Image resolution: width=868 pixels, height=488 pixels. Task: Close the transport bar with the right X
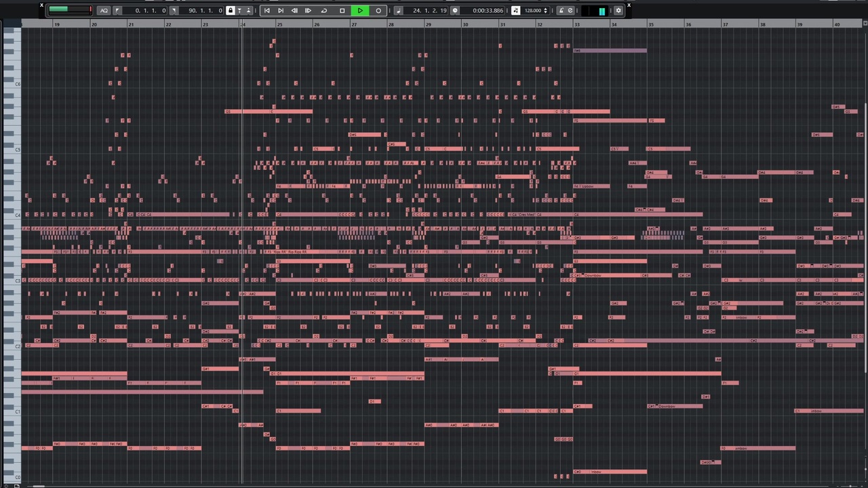coord(629,5)
